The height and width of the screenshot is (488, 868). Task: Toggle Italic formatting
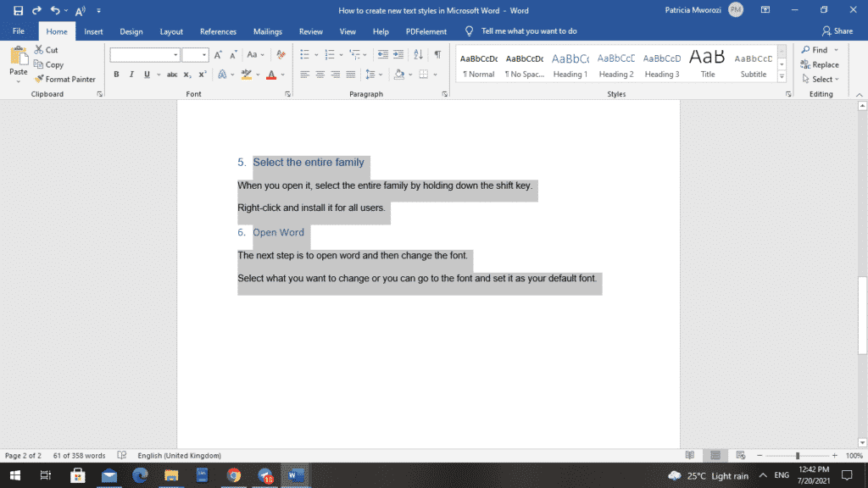[x=131, y=75]
